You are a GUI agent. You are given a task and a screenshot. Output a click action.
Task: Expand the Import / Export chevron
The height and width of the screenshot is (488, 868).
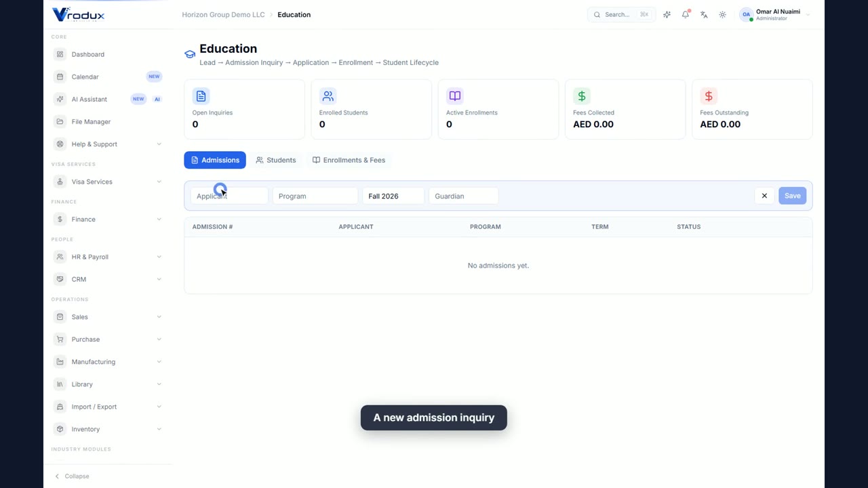[x=159, y=407]
